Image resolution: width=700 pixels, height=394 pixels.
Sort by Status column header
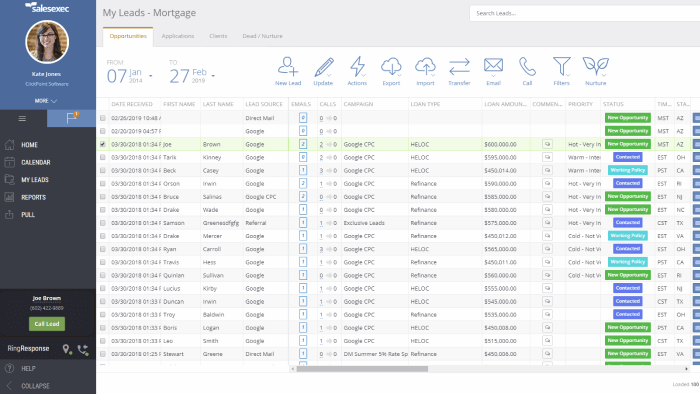[613, 104]
